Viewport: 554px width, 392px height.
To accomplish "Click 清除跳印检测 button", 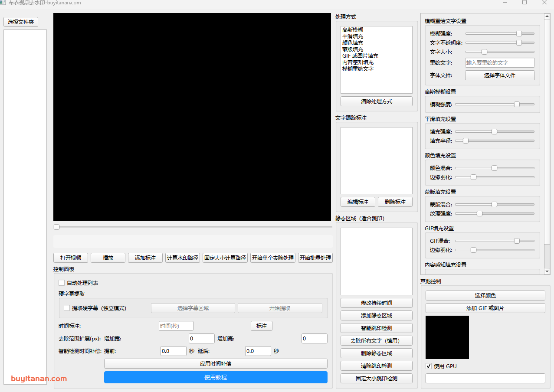I will point(377,366).
